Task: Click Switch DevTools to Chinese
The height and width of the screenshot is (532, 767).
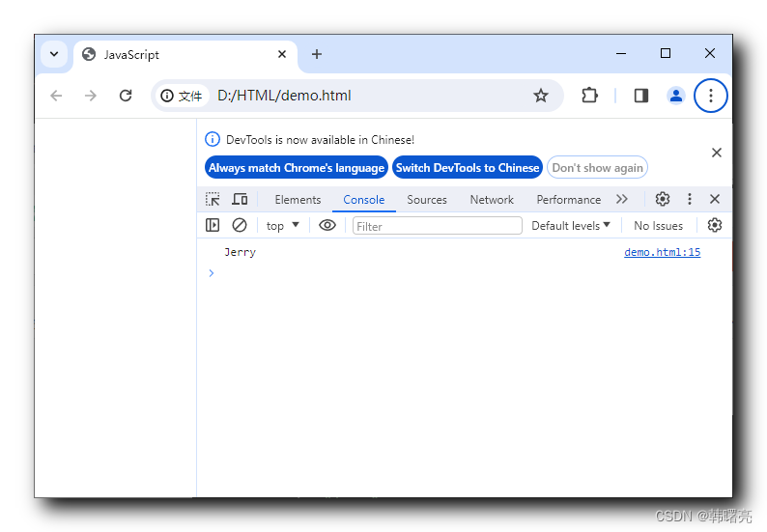Action: pos(468,168)
